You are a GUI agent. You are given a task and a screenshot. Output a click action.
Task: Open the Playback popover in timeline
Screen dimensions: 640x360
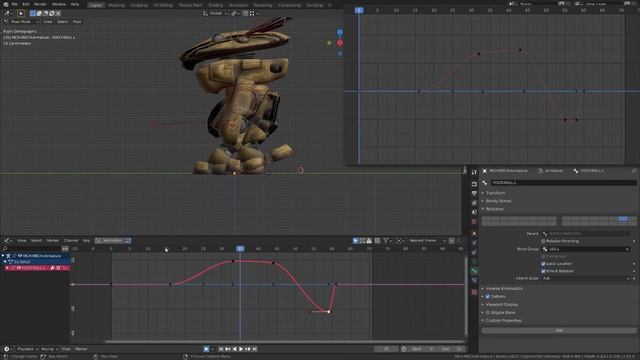(x=27, y=349)
